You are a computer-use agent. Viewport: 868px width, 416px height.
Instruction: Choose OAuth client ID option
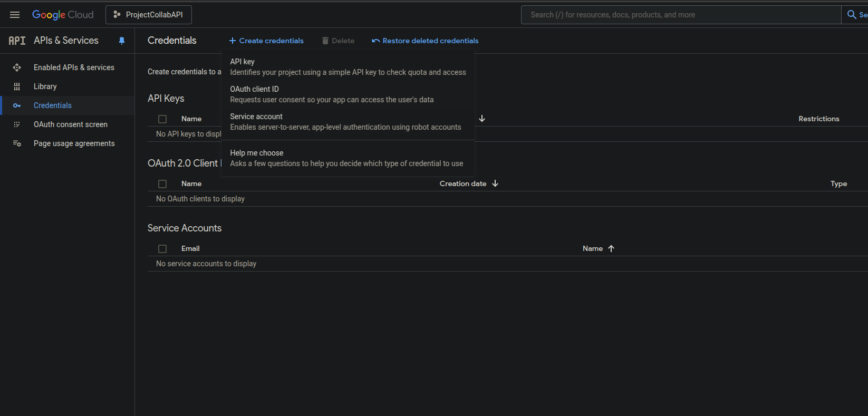point(348,94)
